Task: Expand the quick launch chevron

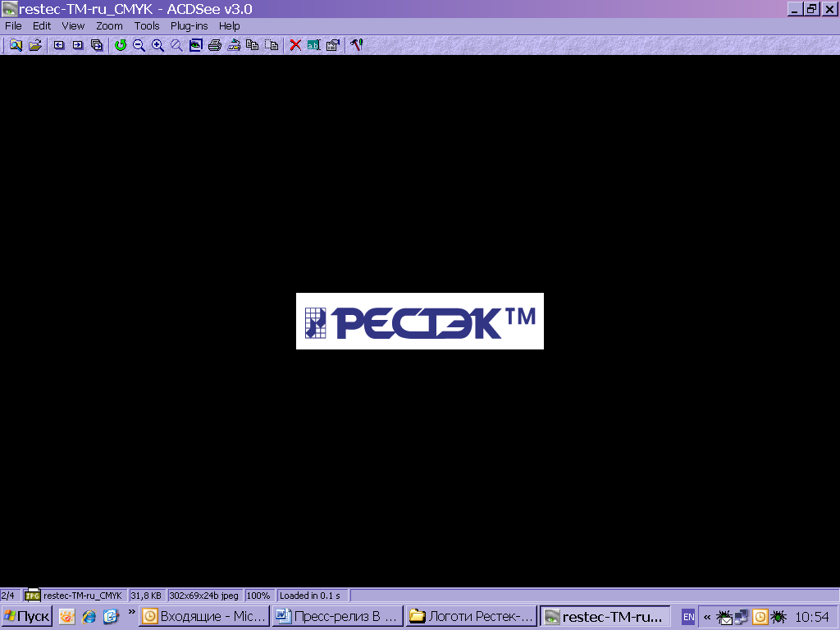Action: coord(131,612)
